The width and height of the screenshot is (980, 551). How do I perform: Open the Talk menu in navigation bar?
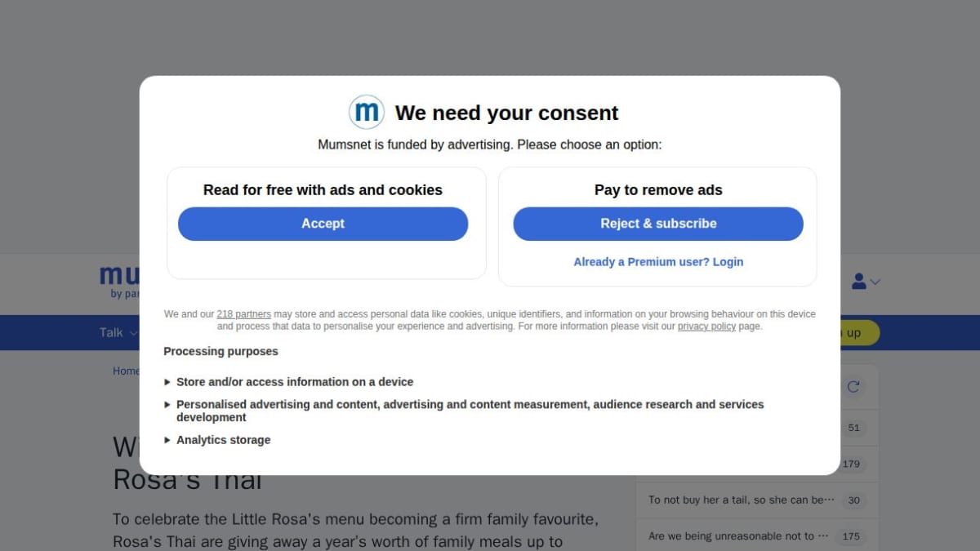[x=118, y=332]
